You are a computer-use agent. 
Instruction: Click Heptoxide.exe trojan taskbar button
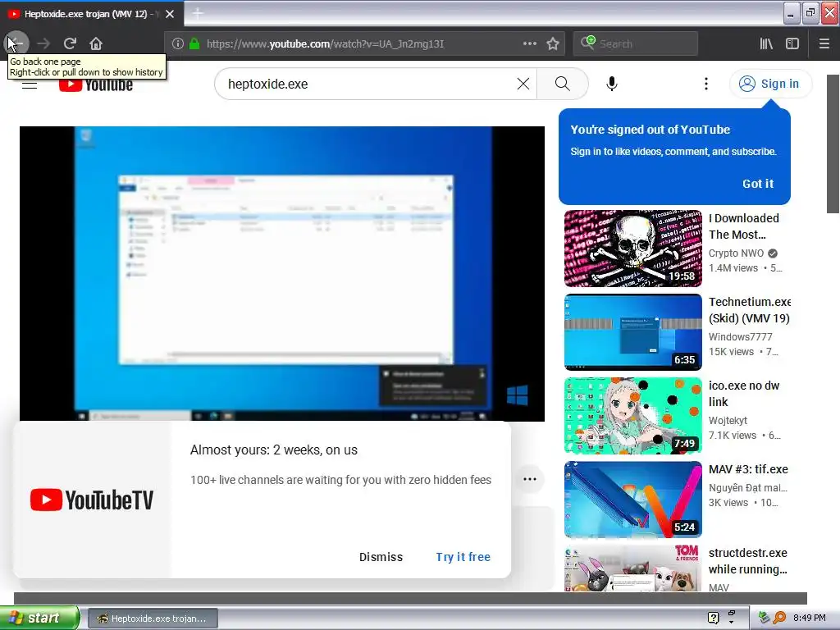pos(153,619)
